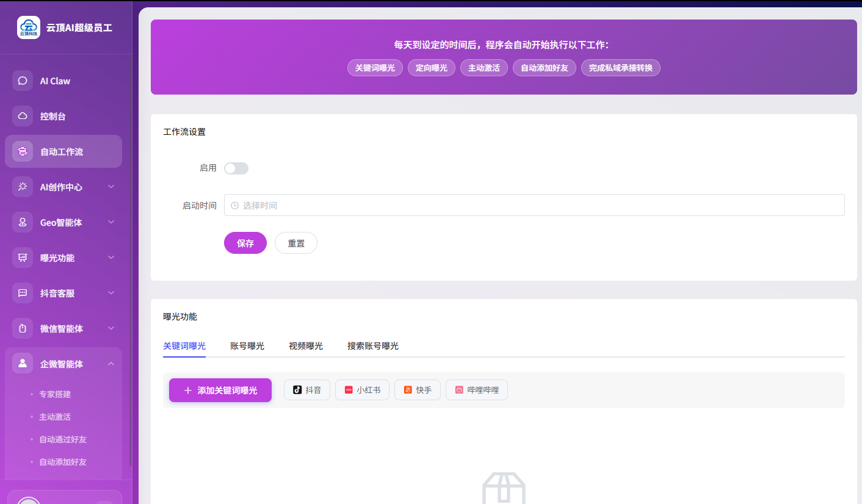
Task: Filter by 小红书 platform button
Action: tap(362, 390)
